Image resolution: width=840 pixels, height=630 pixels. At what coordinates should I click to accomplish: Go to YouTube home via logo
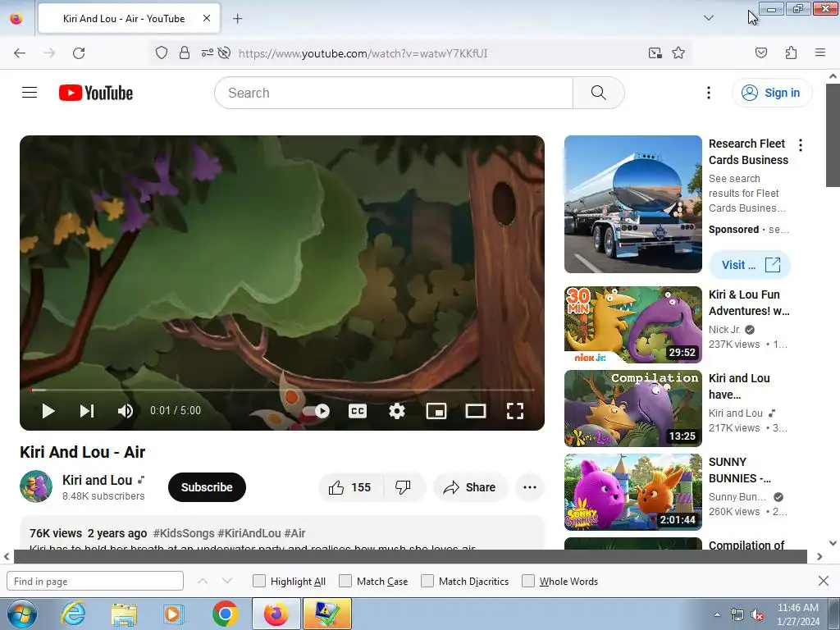96,93
